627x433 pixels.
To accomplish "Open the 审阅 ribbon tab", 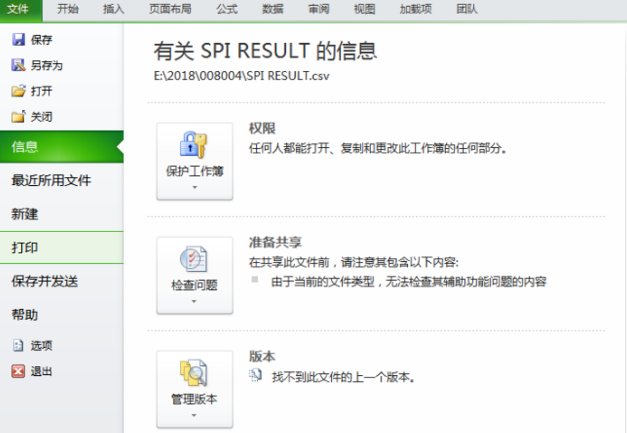I will click(319, 9).
